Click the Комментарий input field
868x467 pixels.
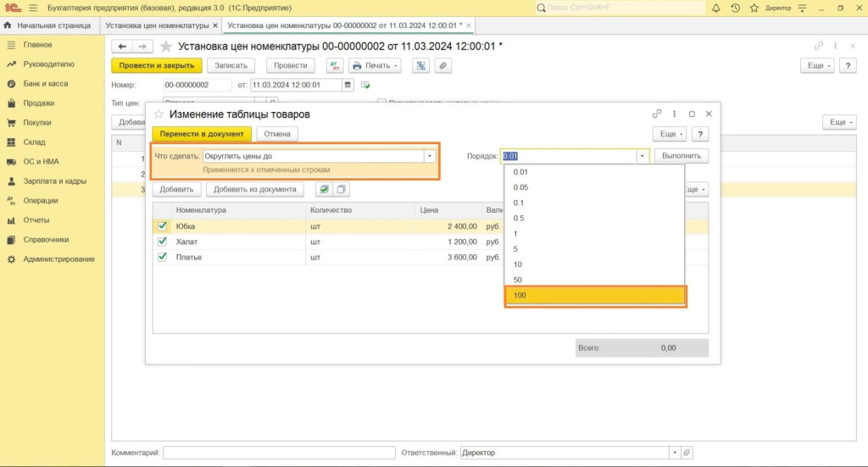[279, 453]
